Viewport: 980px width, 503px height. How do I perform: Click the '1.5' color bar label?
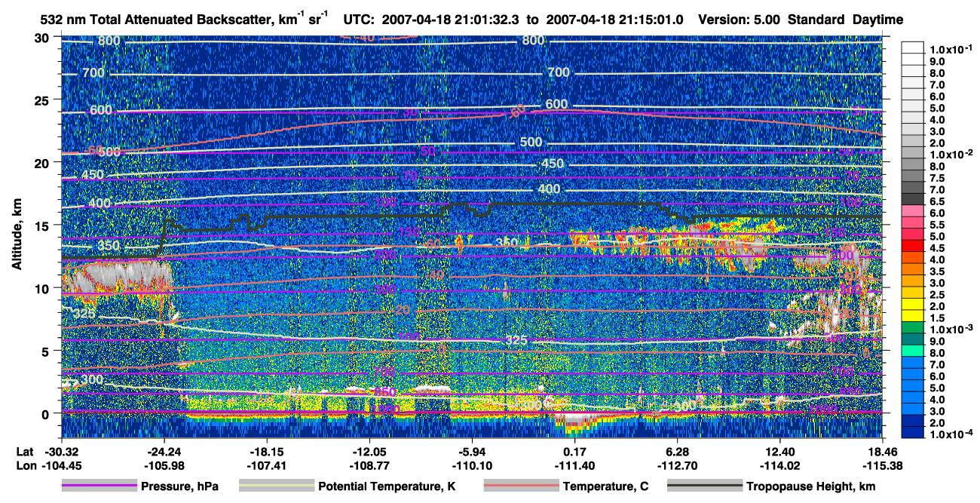tap(937, 317)
